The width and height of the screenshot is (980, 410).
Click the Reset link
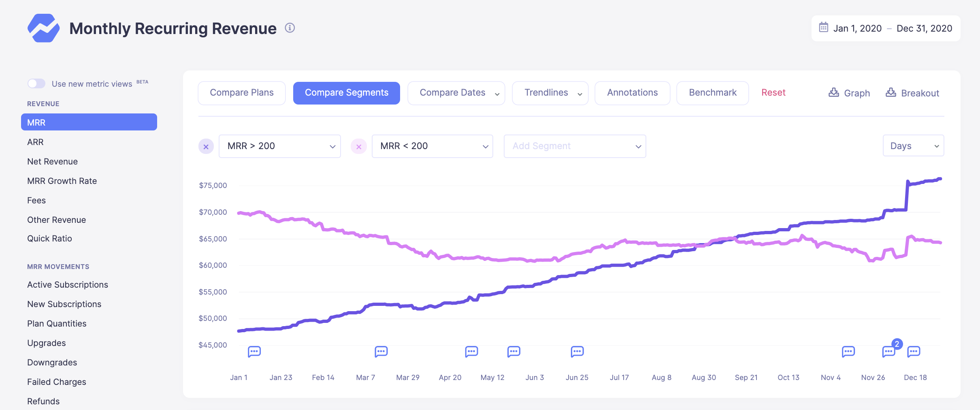pos(773,92)
